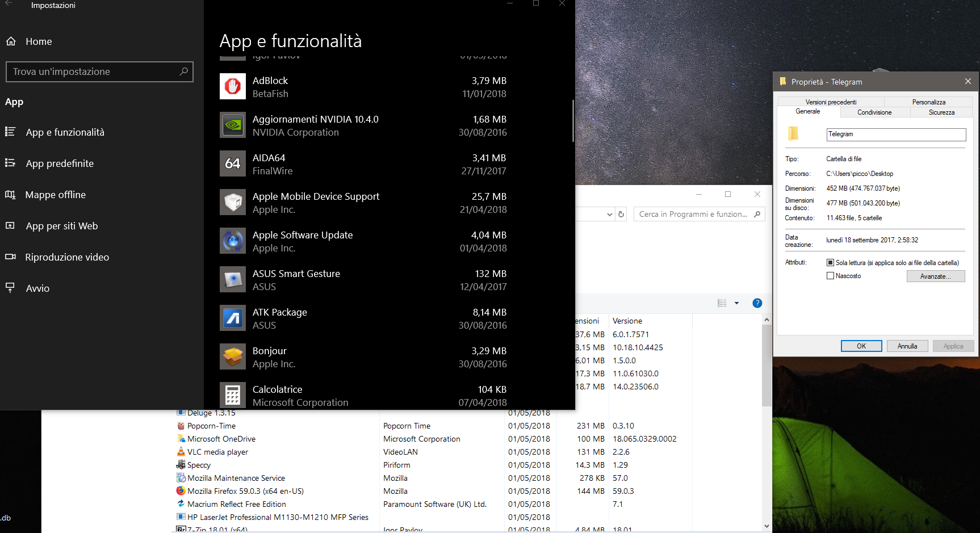Click the Riproduzione video camera icon
Viewport: 980px width, 533px height.
[x=10, y=257]
